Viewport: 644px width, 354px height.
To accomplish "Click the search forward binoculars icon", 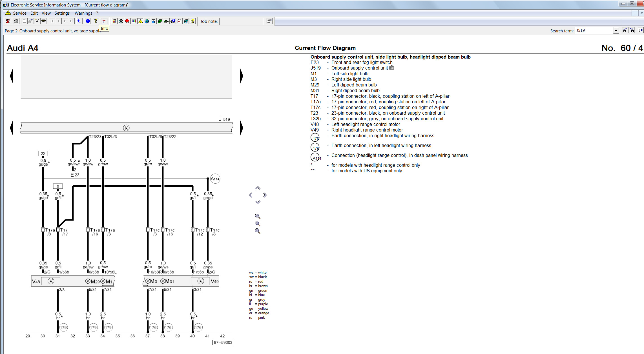I will [x=625, y=30].
